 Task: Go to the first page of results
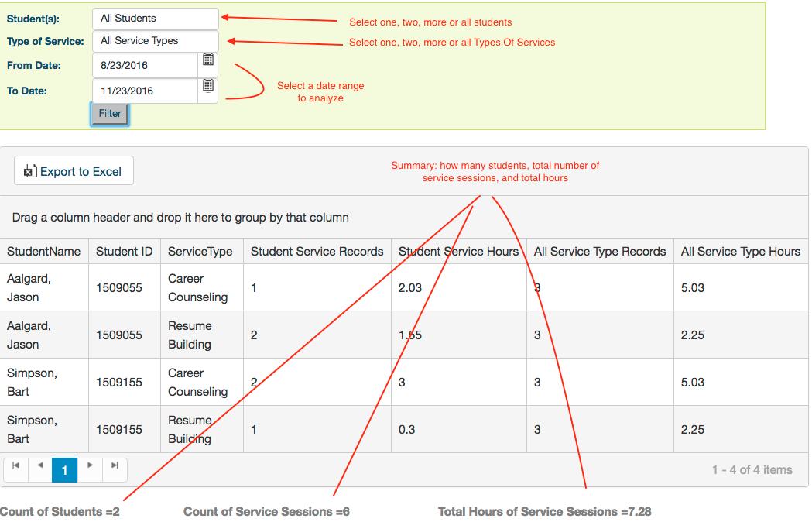coord(16,466)
